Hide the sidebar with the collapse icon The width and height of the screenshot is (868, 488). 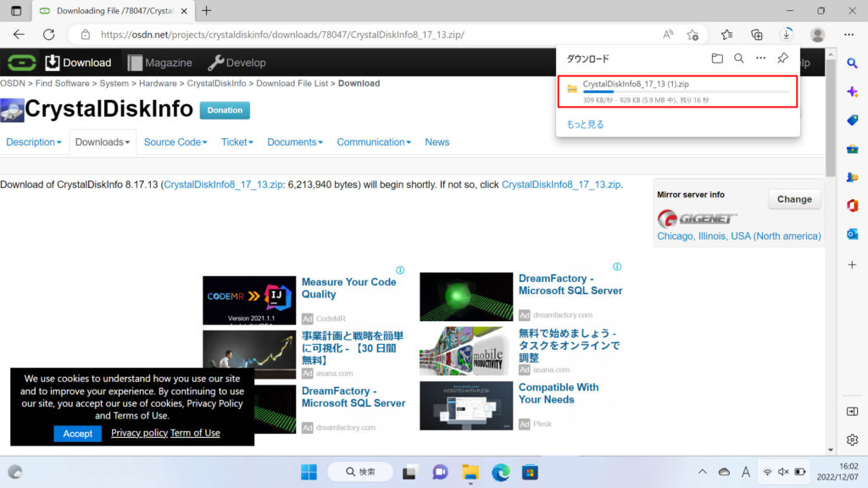pos(853,412)
